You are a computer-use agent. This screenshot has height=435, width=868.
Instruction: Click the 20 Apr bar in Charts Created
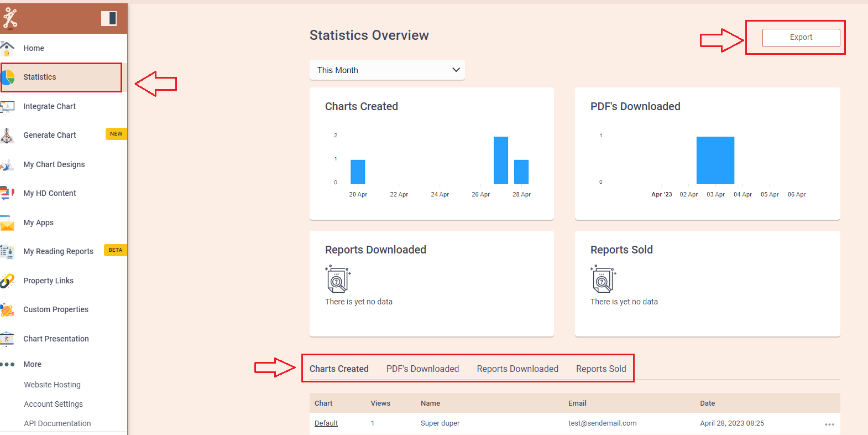pyautogui.click(x=358, y=172)
